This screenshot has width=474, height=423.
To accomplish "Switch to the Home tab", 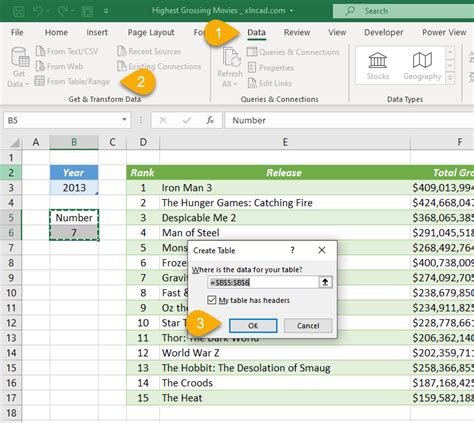I will (x=56, y=32).
